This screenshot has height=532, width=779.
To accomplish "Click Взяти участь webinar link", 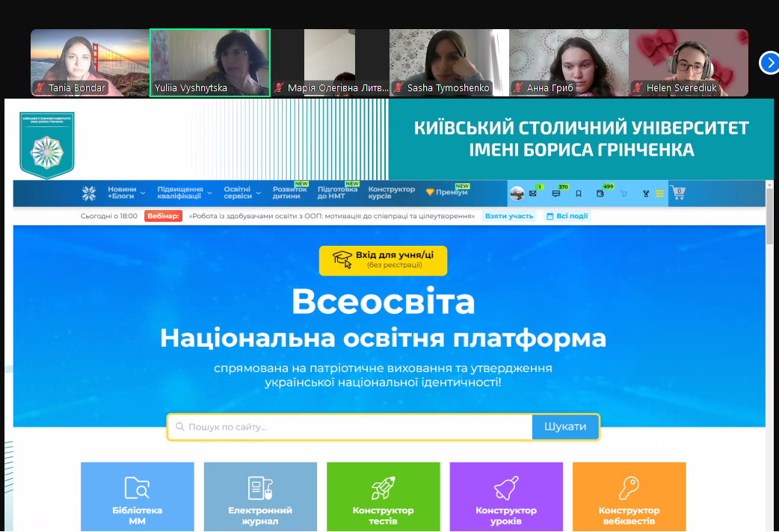I will [509, 216].
